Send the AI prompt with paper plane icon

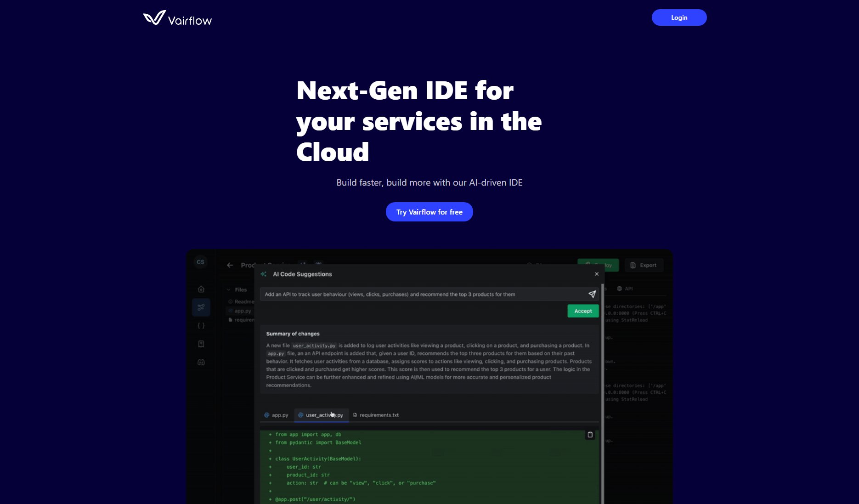coord(592,294)
